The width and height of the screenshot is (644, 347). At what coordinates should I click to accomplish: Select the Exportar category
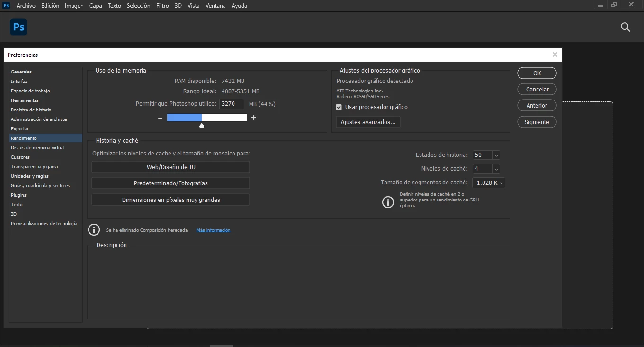(x=45, y=129)
